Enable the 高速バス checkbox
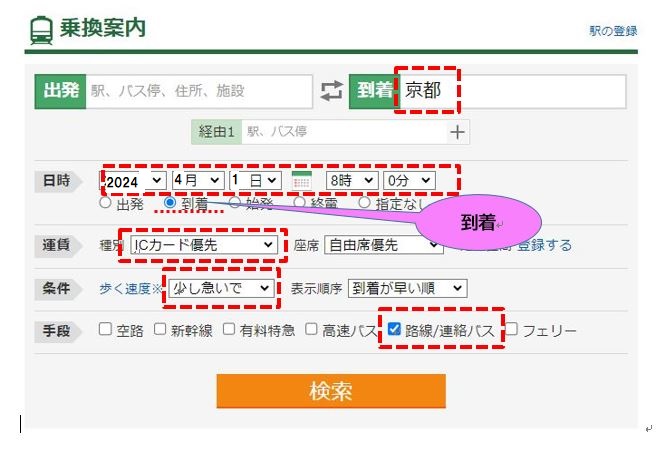 [311, 329]
